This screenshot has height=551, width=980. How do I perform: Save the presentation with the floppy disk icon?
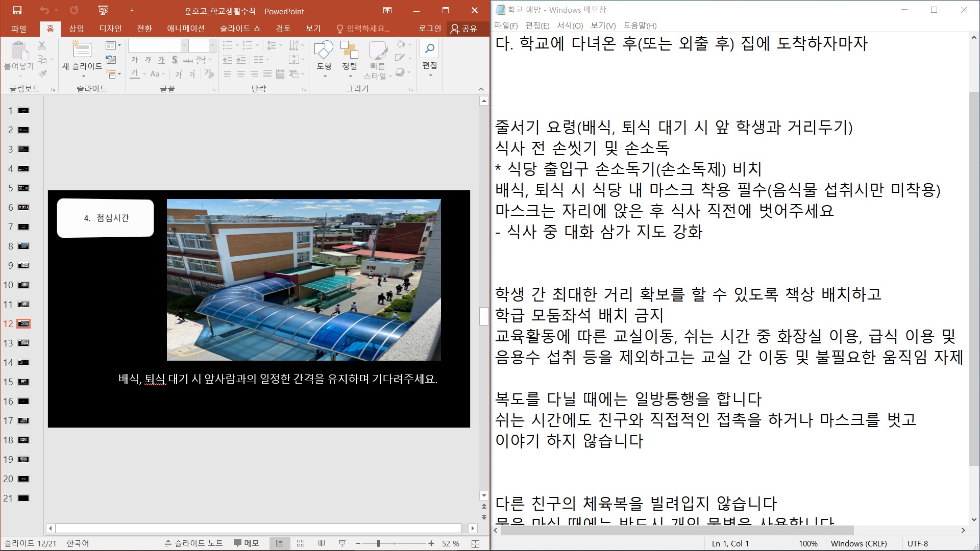coord(17,10)
